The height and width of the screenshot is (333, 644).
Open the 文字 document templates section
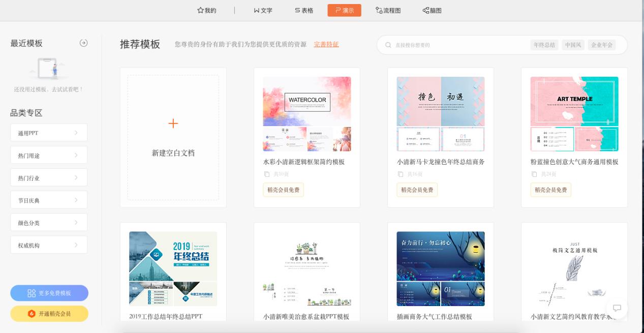click(x=262, y=10)
